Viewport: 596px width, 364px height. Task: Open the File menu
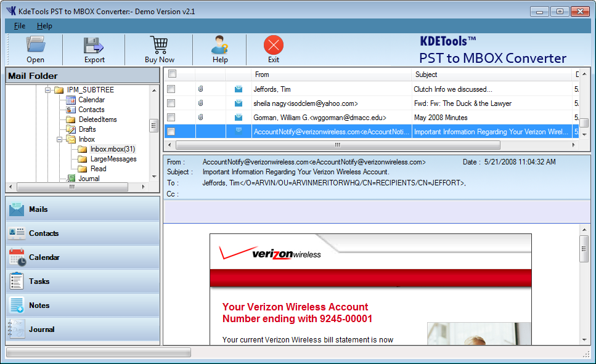tap(20, 26)
